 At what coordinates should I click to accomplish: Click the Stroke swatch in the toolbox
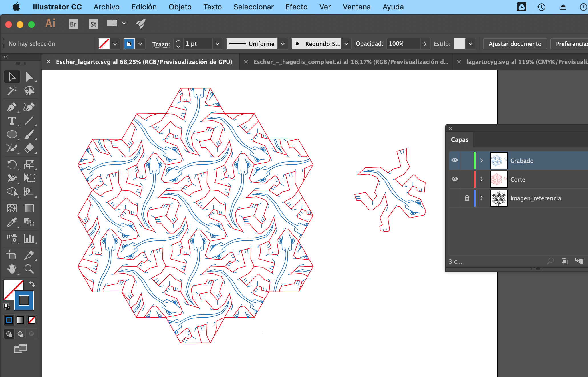pos(24,300)
